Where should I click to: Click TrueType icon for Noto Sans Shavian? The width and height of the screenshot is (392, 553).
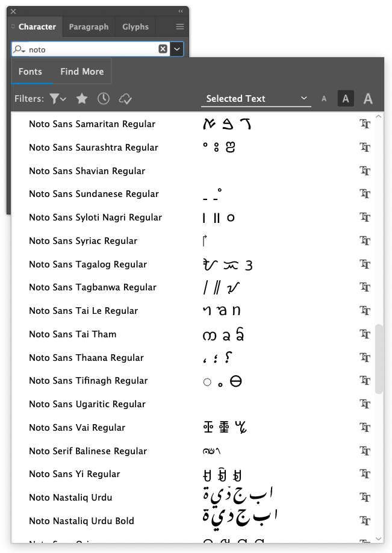coord(365,170)
